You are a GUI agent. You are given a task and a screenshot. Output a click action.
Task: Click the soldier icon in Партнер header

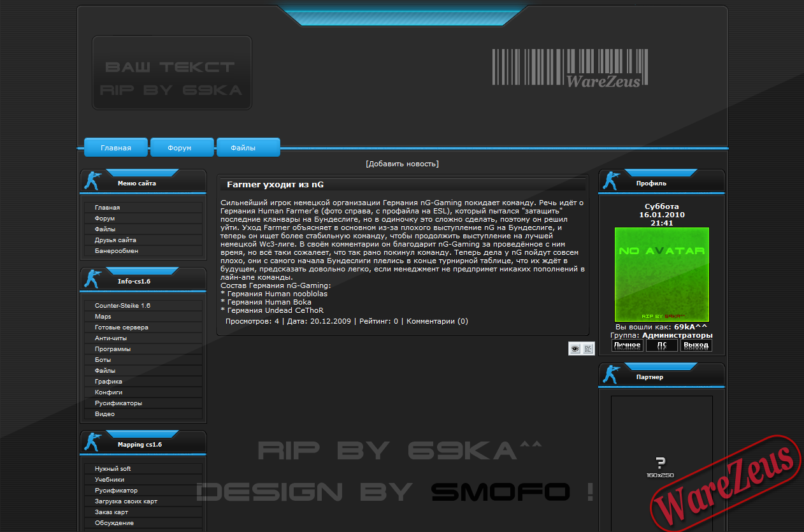(612, 375)
